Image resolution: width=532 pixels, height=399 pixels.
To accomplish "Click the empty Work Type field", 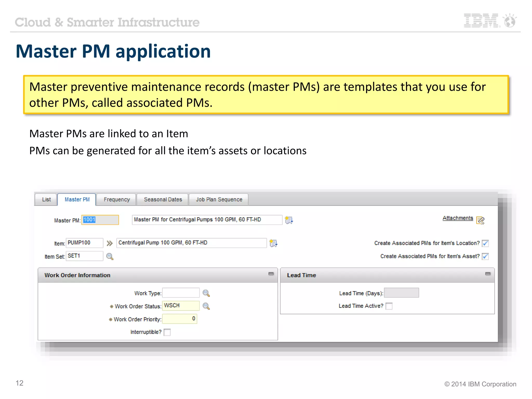I will [181, 293].
